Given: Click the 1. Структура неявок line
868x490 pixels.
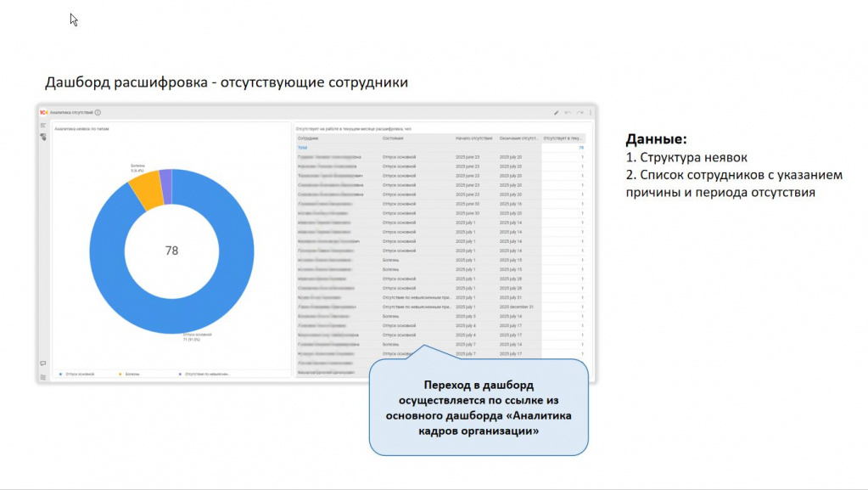Looking at the screenshot, I should (x=687, y=157).
